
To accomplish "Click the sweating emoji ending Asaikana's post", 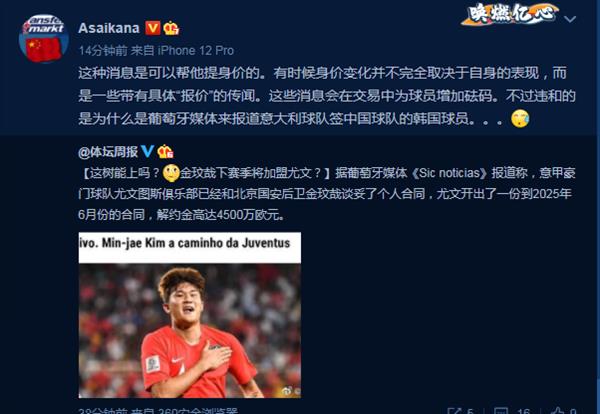I will click(x=520, y=119).
